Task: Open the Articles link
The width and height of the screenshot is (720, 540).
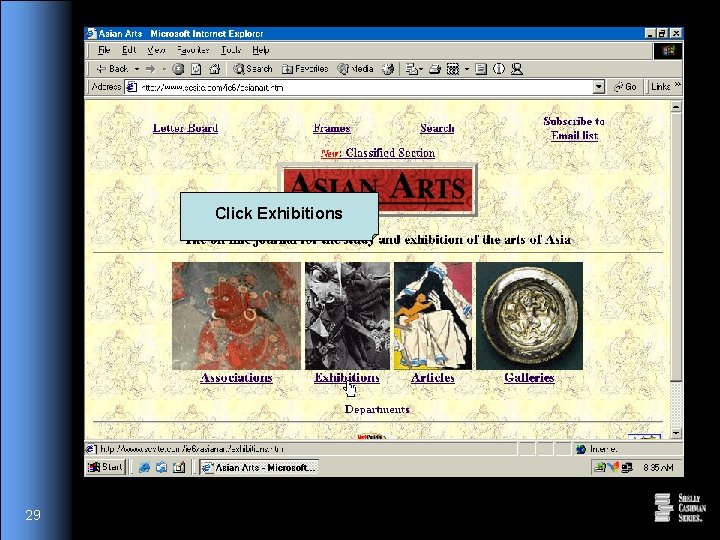Action: click(433, 377)
